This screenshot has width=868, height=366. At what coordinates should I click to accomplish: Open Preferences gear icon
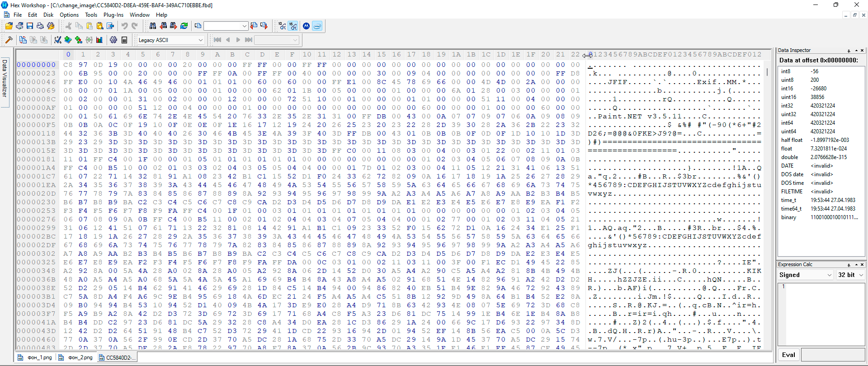pos(113,40)
